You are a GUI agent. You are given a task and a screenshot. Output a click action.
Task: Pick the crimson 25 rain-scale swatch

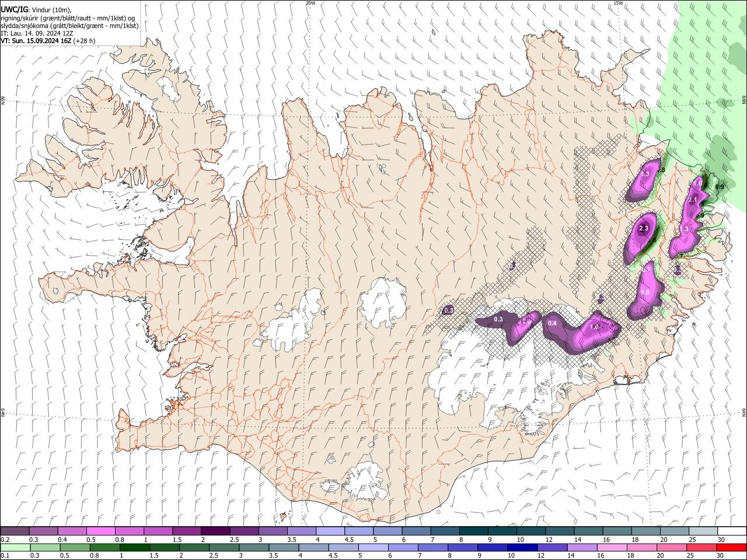[x=701, y=547]
